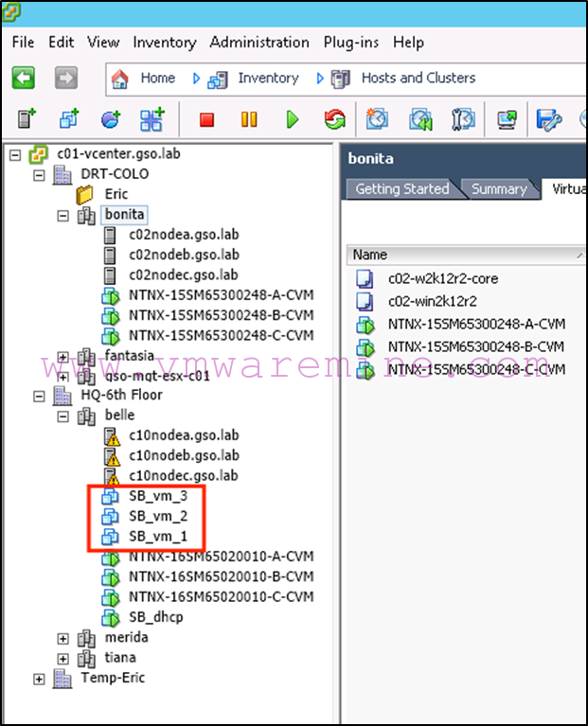Expand the merida cluster
The height and width of the screenshot is (726, 588).
click(x=62, y=639)
